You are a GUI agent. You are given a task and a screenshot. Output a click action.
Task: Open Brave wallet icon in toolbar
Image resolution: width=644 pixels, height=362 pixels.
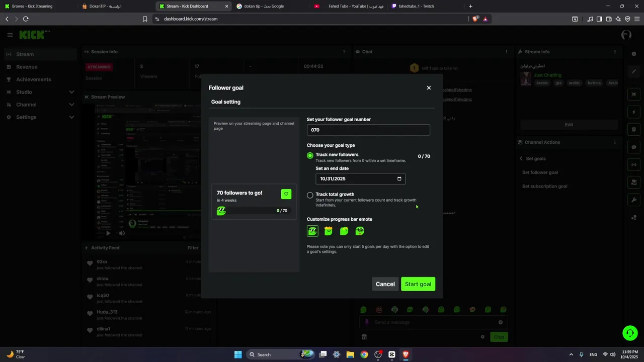point(609,19)
